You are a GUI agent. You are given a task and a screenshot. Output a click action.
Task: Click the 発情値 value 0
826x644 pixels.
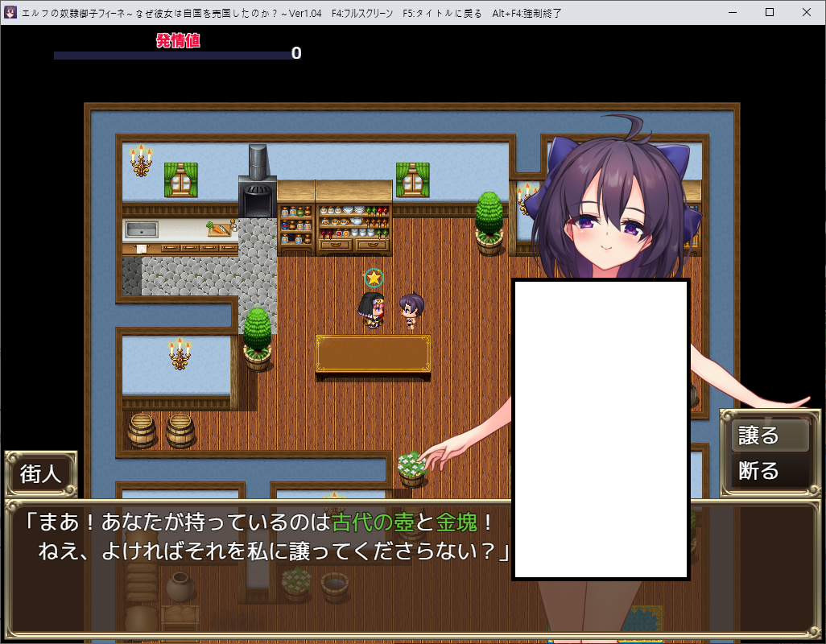(x=296, y=53)
